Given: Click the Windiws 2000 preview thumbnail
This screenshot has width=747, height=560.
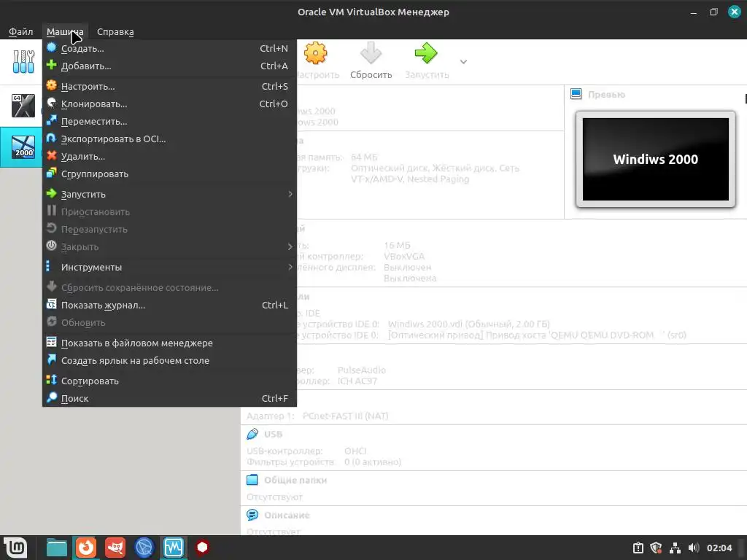Looking at the screenshot, I should coord(656,160).
